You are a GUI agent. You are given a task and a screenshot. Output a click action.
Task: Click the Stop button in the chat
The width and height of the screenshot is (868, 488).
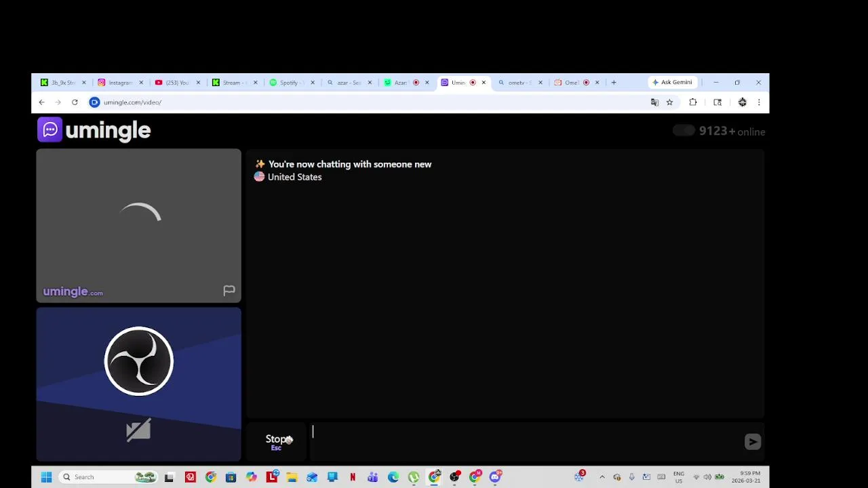(x=276, y=442)
